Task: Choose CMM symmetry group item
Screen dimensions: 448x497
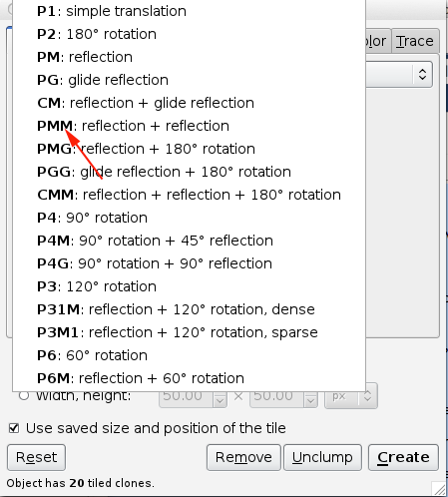Action: (189, 195)
